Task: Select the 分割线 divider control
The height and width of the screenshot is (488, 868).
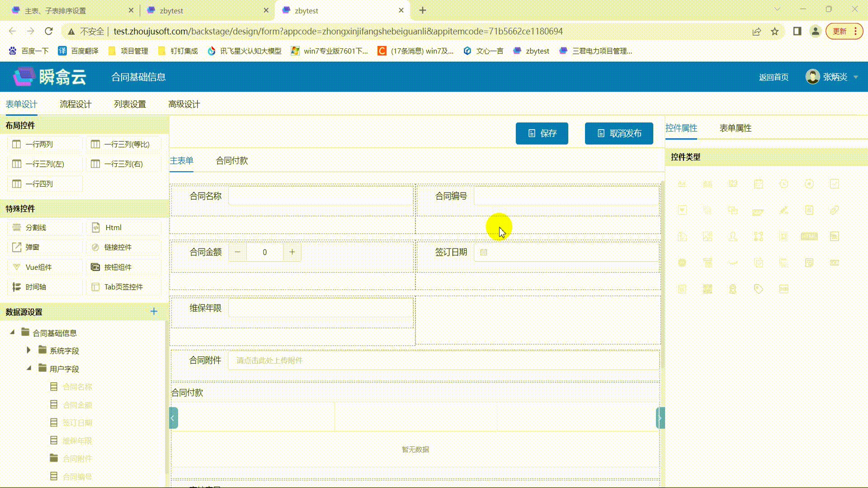Action: click(36, 227)
